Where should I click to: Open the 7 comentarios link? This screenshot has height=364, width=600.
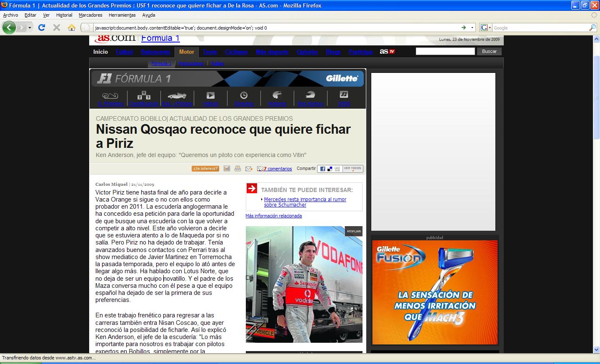click(x=277, y=169)
